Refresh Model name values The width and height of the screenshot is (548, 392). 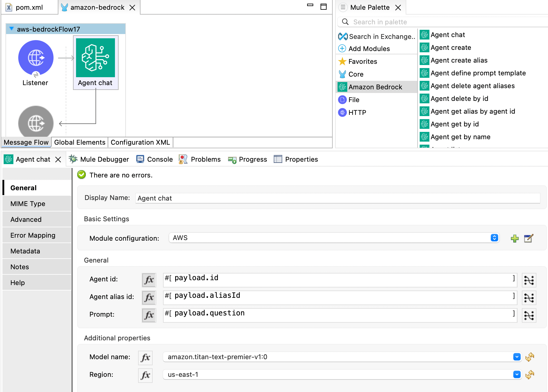[530, 357]
